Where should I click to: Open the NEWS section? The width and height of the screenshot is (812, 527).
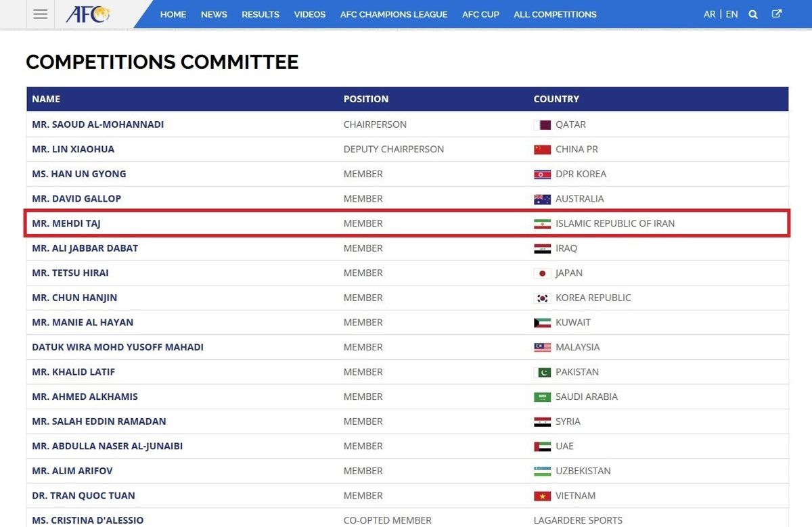coord(214,14)
